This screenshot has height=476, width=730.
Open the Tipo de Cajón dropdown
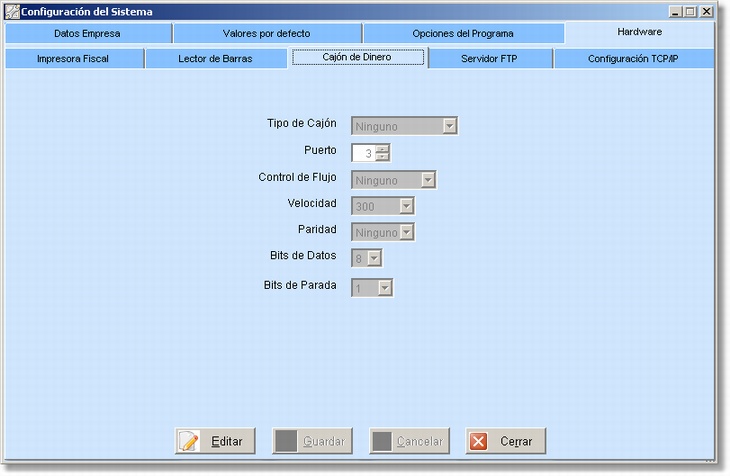[449, 126]
